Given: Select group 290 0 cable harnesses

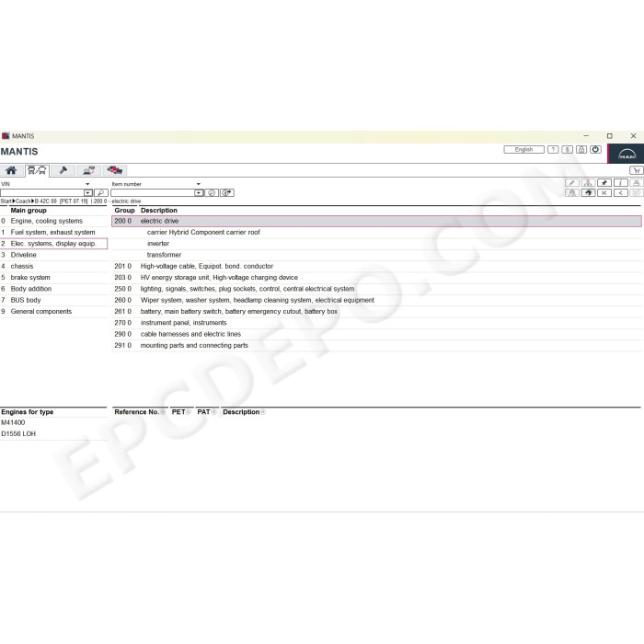Looking at the screenshot, I should point(376,334).
